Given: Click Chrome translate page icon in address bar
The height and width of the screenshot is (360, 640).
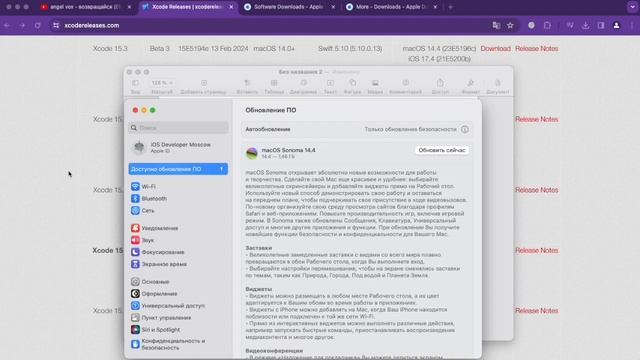Looking at the screenshot, I should click(x=496, y=25).
